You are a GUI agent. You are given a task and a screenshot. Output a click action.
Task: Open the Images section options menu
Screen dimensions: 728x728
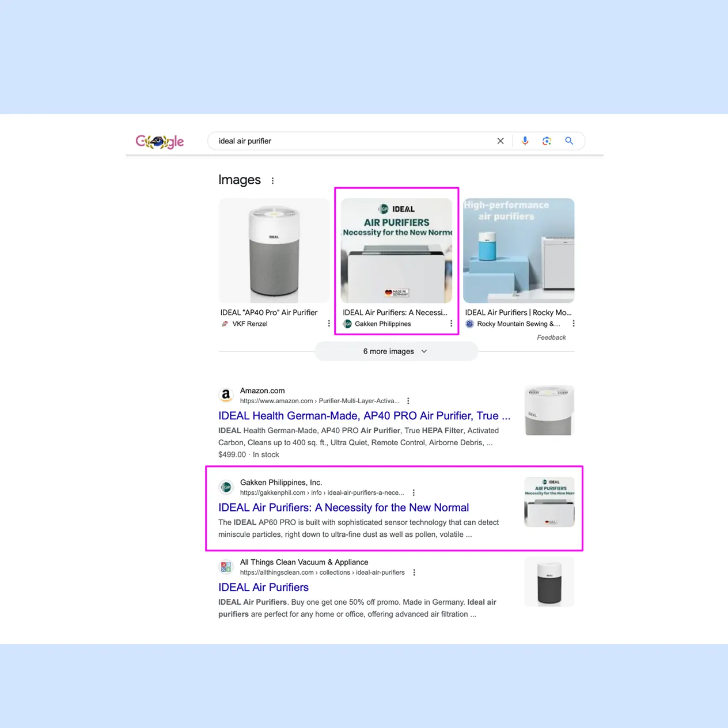pos(272,181)
